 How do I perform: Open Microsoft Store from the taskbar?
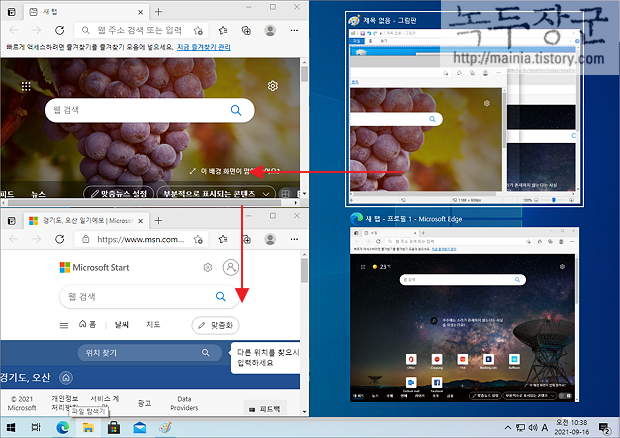(x=114, y=427)
